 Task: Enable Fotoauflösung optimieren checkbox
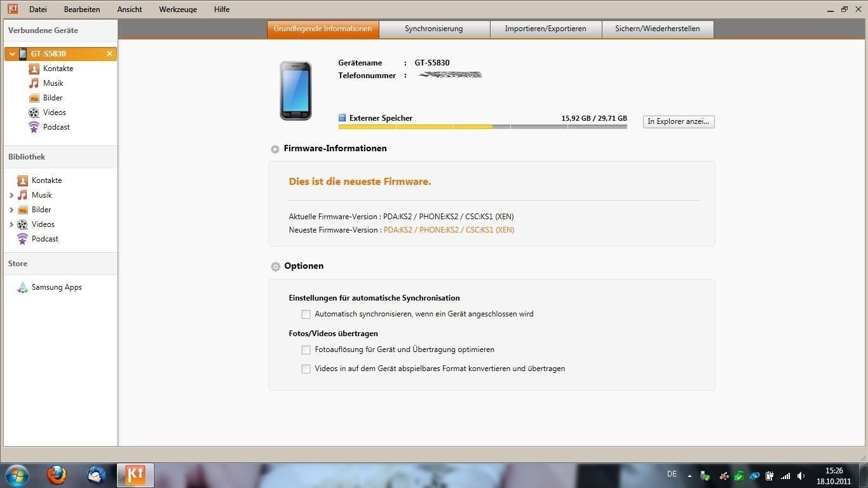(x=306, y=350)
